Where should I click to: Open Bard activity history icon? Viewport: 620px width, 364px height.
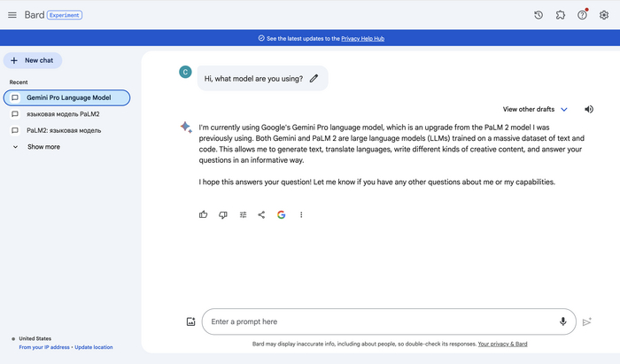coord(539,15)
